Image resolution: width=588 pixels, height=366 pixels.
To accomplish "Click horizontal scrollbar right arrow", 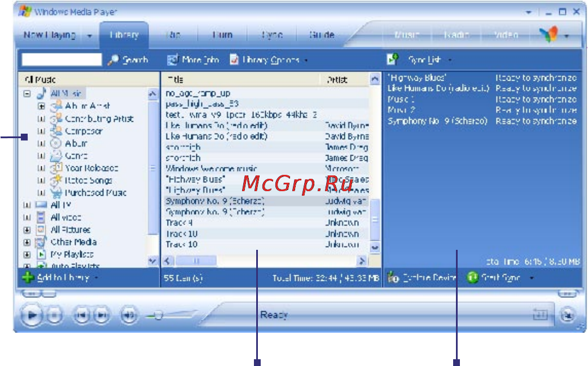I will tap(362, 261).
